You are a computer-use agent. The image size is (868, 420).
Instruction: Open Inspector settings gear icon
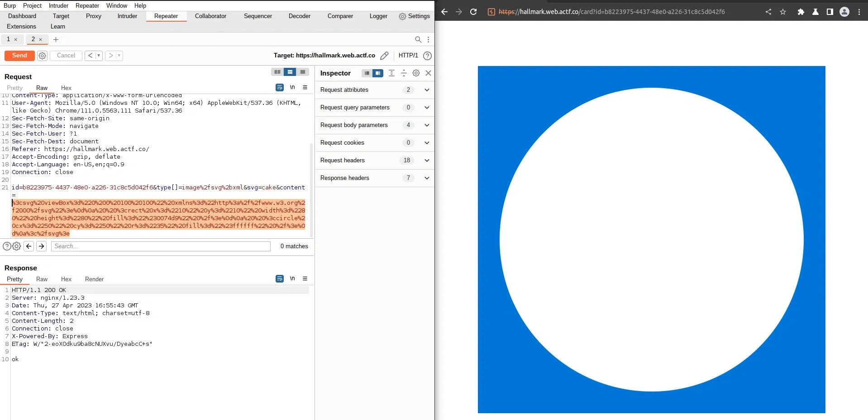click(416, 73)
